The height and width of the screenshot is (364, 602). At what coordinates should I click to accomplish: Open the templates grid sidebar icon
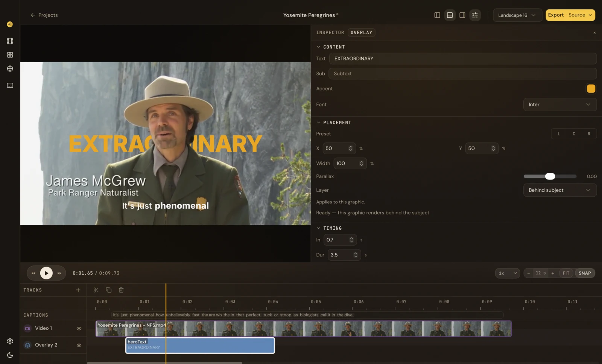coord(10,55)
